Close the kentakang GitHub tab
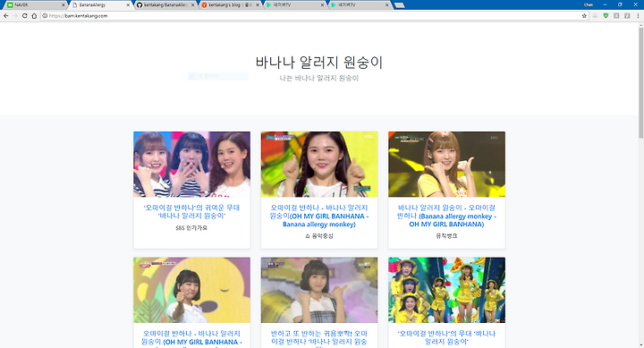 (x=192, y=5)
